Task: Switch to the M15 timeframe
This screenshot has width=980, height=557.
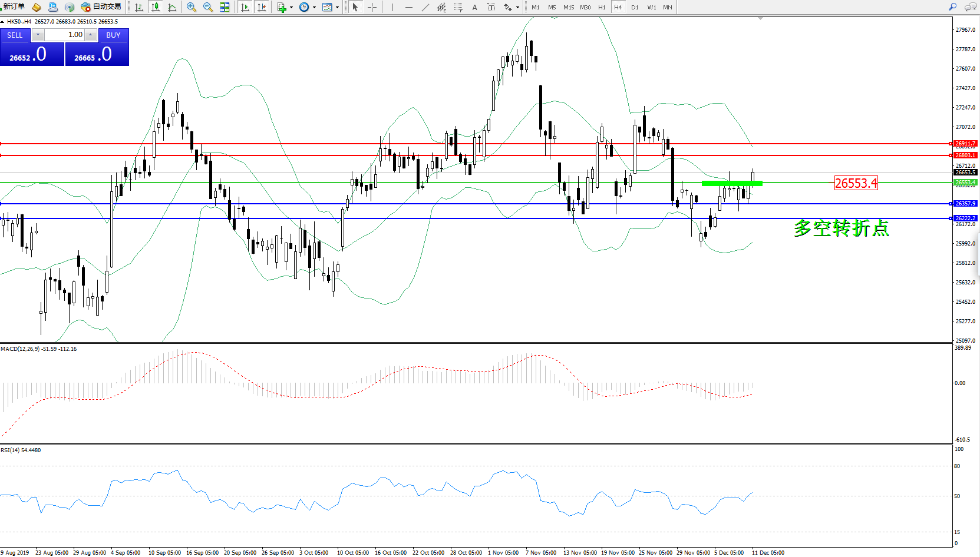Action: [x=568, y=7]
